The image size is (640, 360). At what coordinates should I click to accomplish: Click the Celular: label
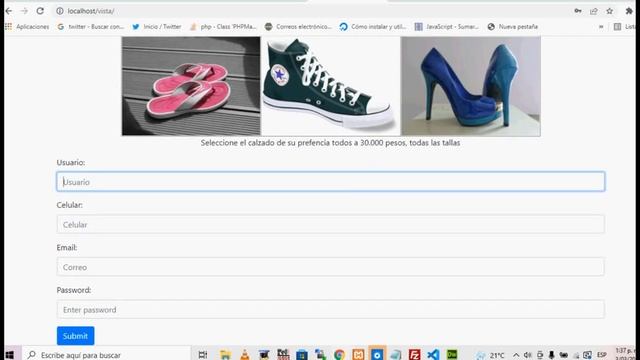point(69,205)
